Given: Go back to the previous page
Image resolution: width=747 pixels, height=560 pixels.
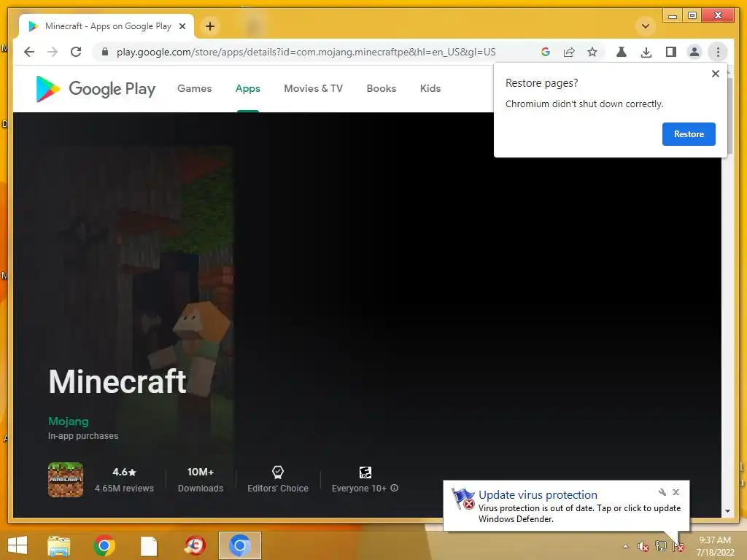Looking at the screenshot, I should coord(29,52).
